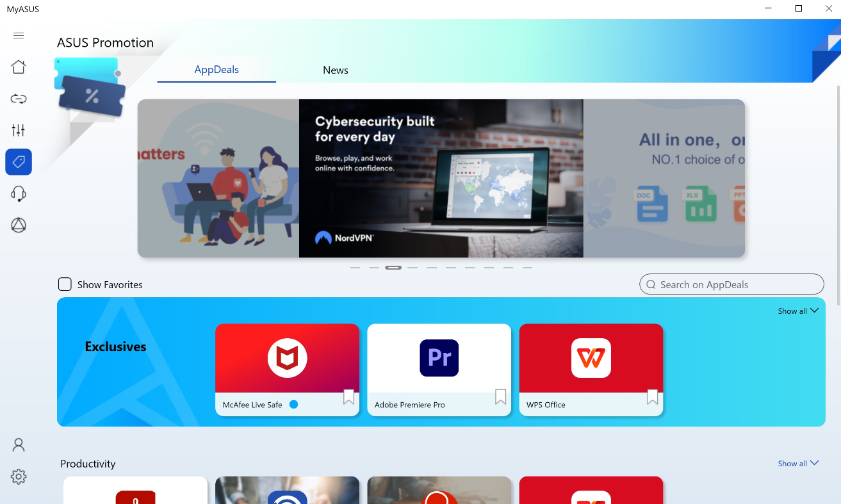Open the Adobe Premiere Pro card
This screenshot has height=504, width=841.
point(439,370)
